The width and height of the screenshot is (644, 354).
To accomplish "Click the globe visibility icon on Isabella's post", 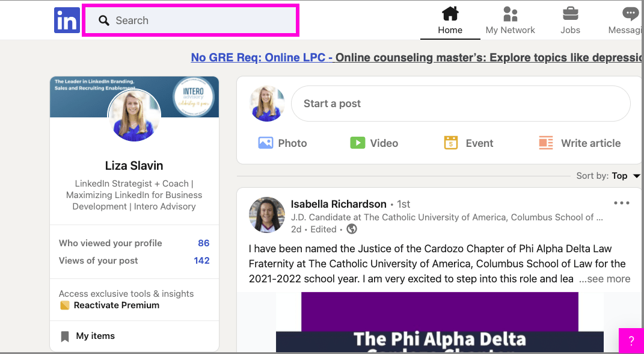I will pos(352,229).
